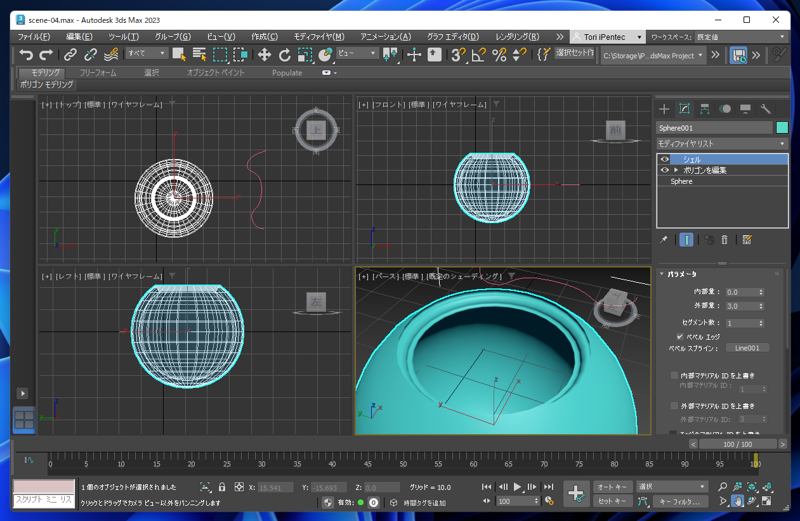The height and width of the screenshot is (521, 800).
Task: Switch to the オブジェクト ペイント ribbon tab
Action: coord(215,72)
